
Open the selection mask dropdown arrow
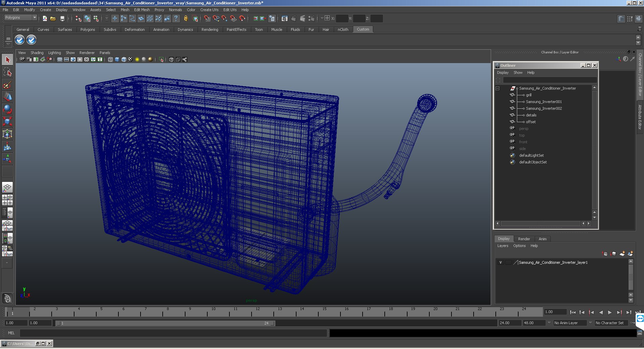click(x=107, y=18)
